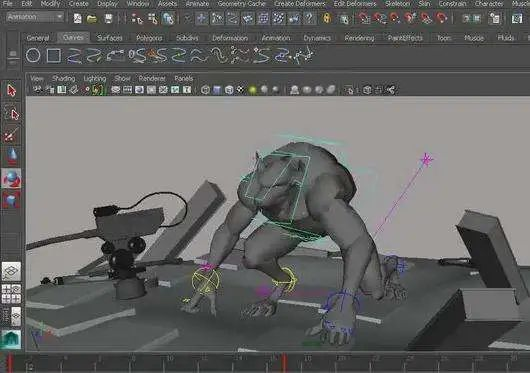
Task: Choose the Paint Selection tool
Action: pyautogui.click(x=11, y=135)
